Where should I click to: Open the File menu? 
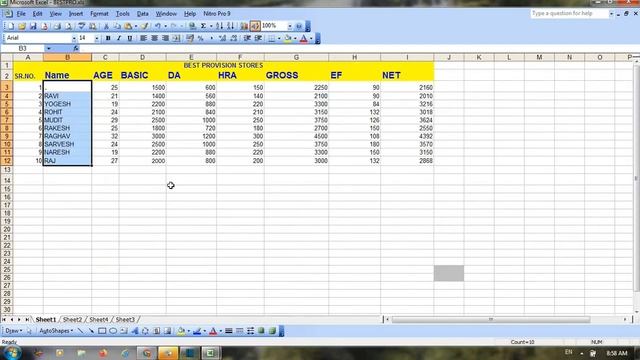[x=21, y=14]
